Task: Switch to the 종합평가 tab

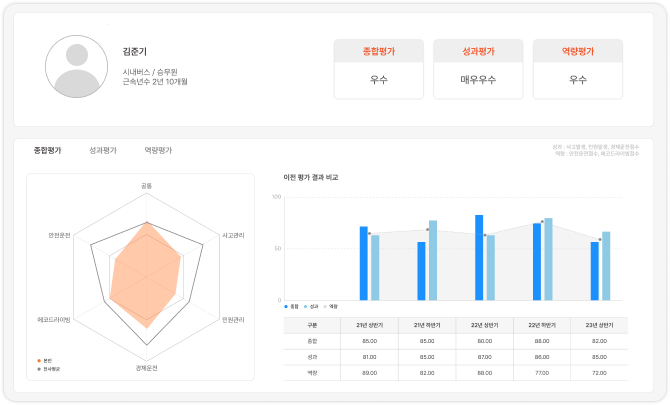Action: point(47,150)
